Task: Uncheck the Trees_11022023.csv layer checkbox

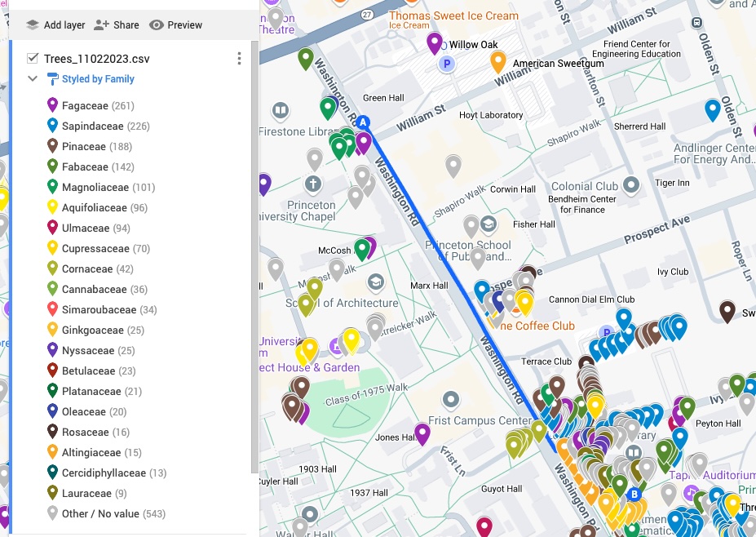Action: coord(33,59)
